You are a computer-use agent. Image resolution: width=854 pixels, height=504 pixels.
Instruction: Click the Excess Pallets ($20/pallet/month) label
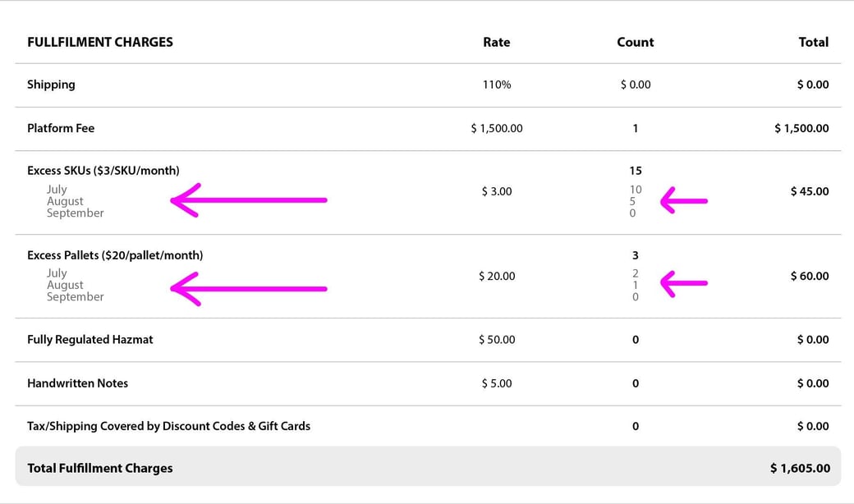tap(115, 256)
